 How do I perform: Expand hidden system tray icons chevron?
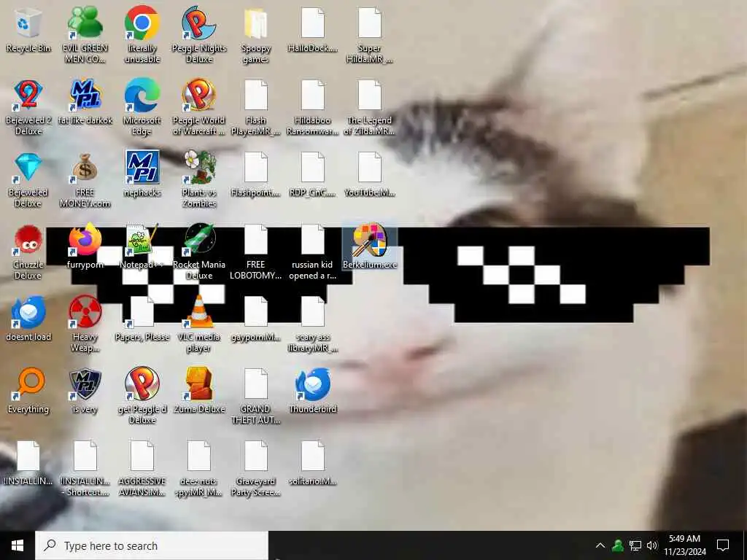(600, 545)
